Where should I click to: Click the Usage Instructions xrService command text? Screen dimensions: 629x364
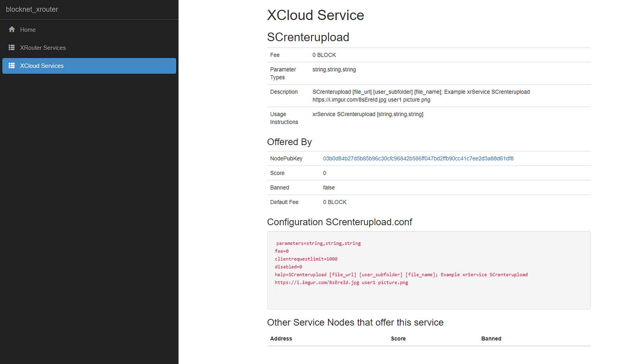click(x=368, y=114)
